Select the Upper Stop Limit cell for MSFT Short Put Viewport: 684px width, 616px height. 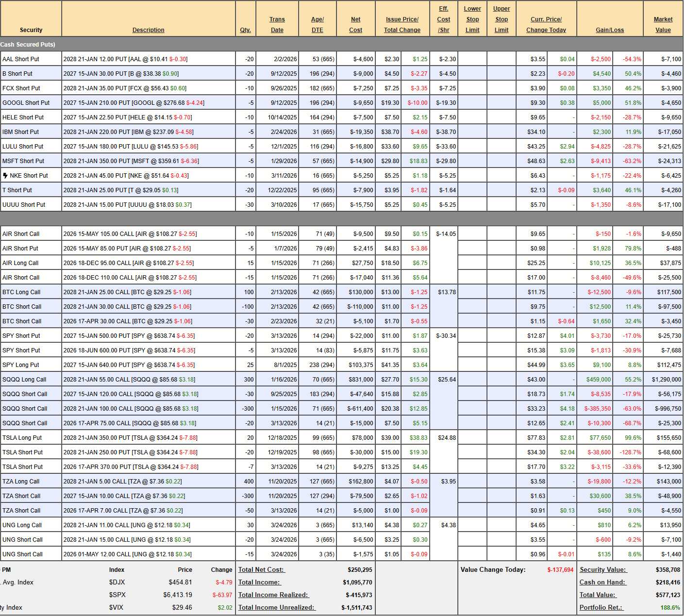pyautogui.click(x=501, y=161)
